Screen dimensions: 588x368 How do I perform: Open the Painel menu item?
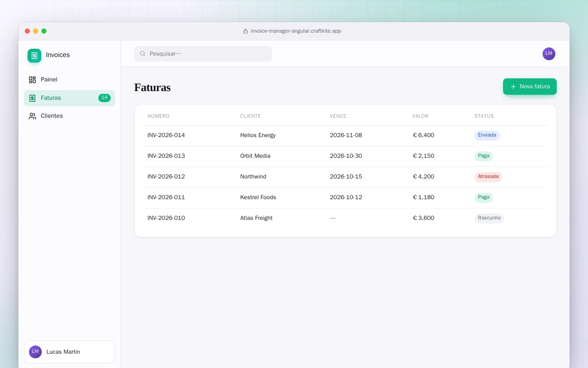[69, 80]
